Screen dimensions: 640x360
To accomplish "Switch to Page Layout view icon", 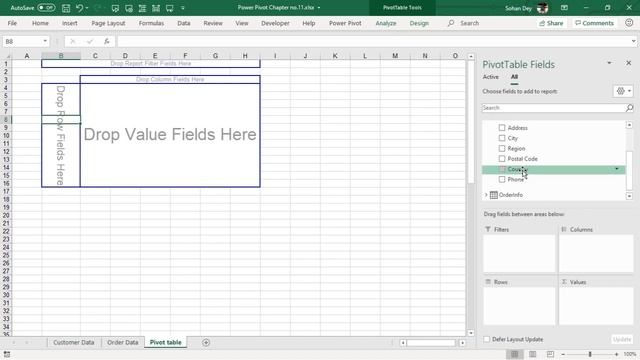I will click(x=533, y=354).
